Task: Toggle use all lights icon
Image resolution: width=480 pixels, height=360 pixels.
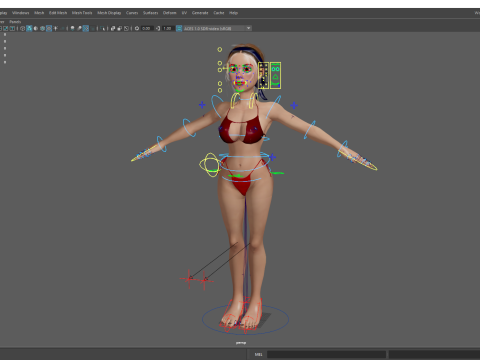Action: (x=55, y=29)
